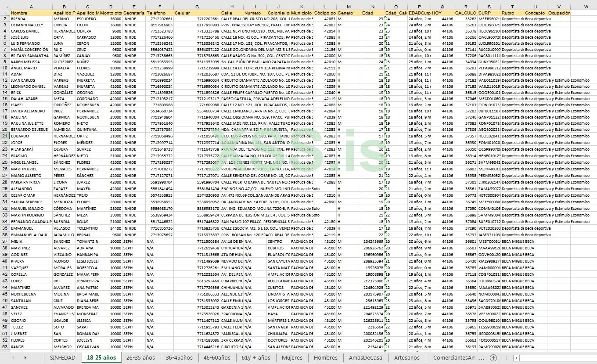
Task: Select the cell containing BRITANY SAMANTHA
Action: coord(31,56)
